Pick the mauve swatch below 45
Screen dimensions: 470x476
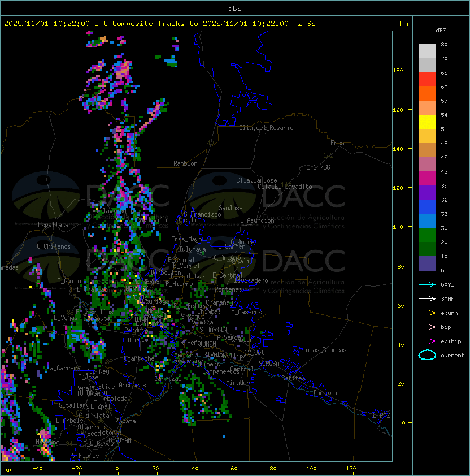(427, 165)
